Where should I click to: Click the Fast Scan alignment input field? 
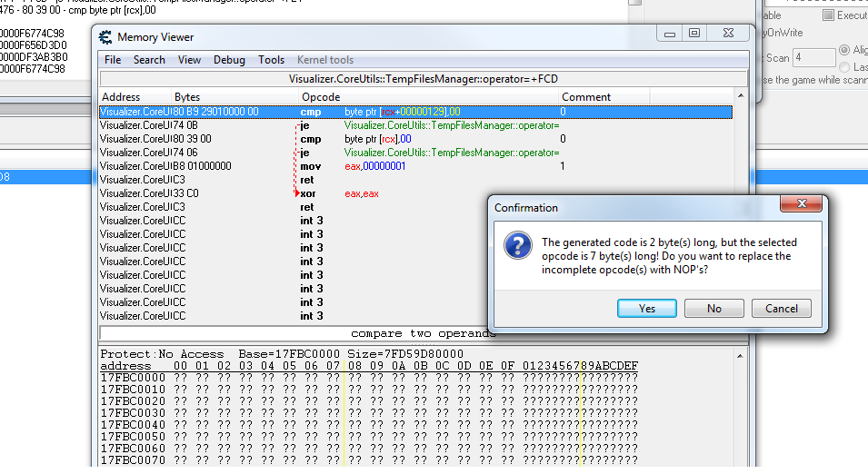coord(813,57)
